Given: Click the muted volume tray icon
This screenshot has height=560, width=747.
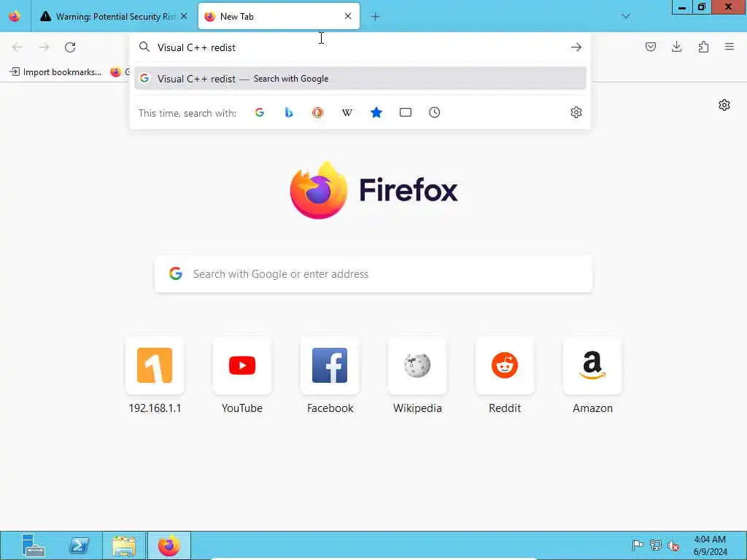Looking at the screenshot, I should (673, 545).
